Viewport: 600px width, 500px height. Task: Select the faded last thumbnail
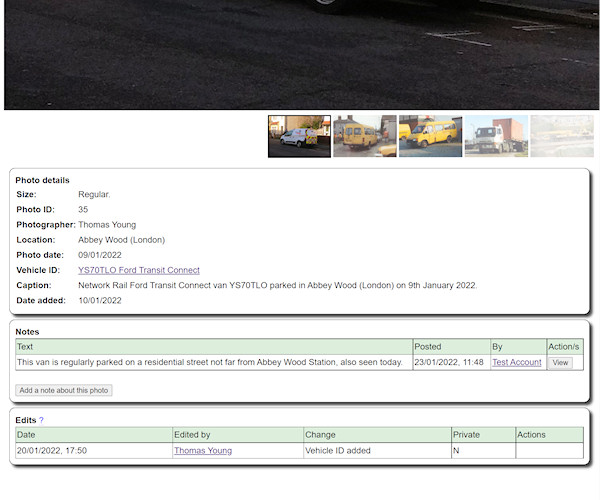point(561,137)
